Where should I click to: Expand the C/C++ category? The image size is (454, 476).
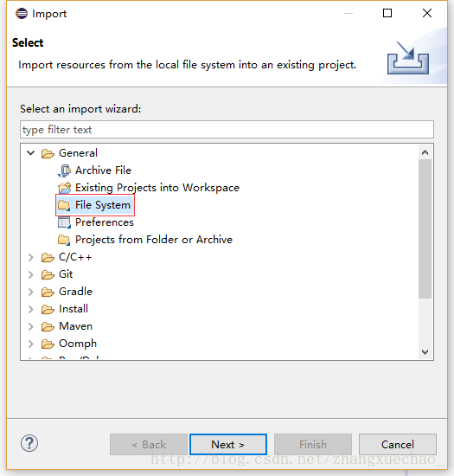coord(30,257)
